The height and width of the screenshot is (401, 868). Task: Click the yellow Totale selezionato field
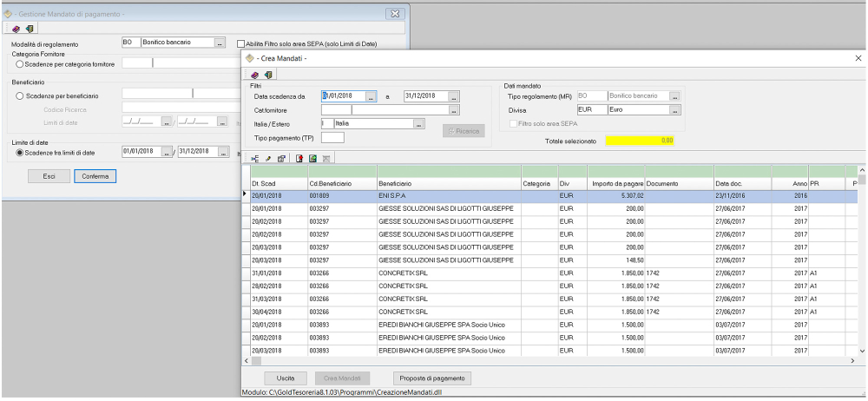pyautogui.click(x=640, y=140)
